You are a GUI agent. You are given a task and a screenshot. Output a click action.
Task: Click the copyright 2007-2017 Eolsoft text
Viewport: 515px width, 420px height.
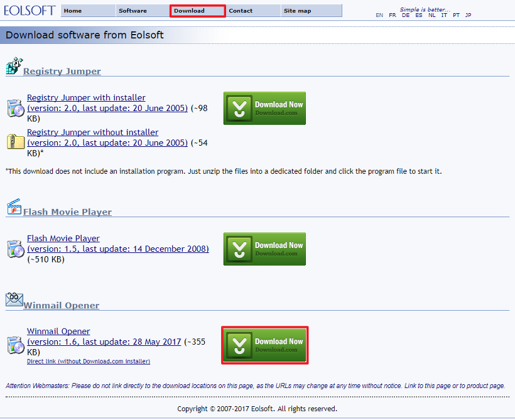[257, 409]
